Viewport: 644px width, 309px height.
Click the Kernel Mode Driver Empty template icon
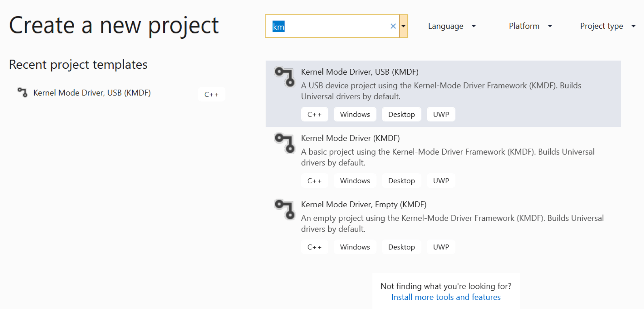point(285,209)
